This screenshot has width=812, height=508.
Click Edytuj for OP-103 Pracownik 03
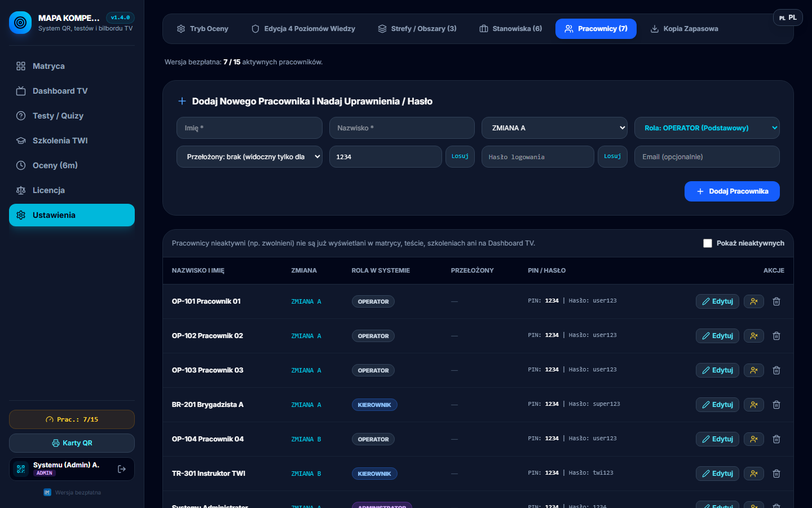pos(717,370)
